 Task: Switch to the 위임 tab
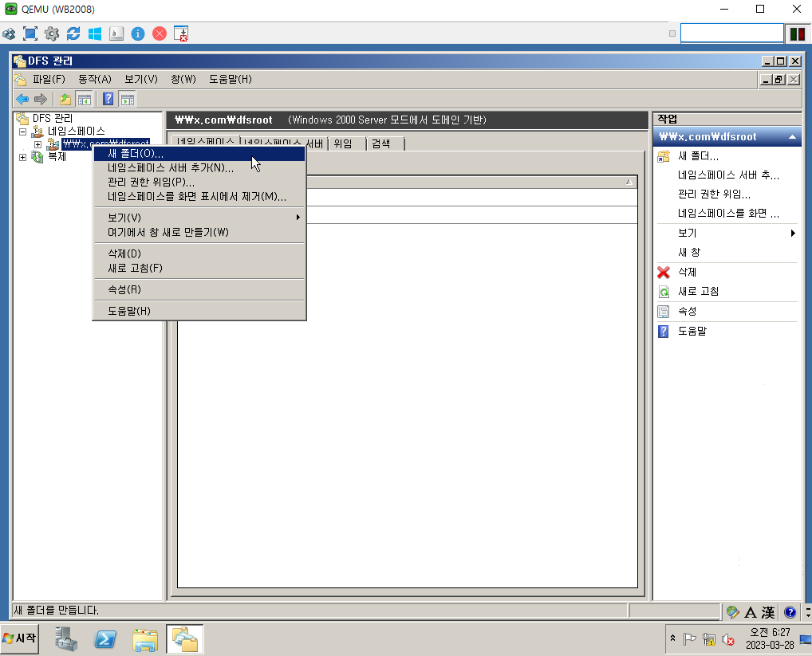(346, 143)
